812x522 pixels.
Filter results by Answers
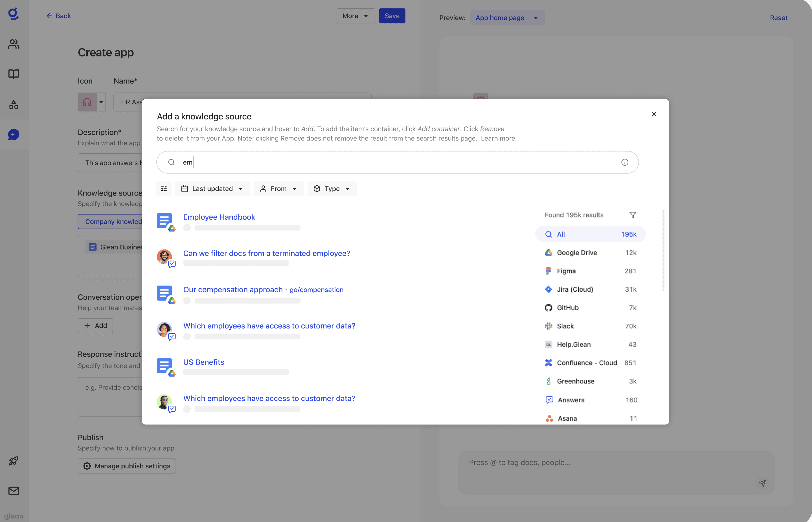(590, 400)
